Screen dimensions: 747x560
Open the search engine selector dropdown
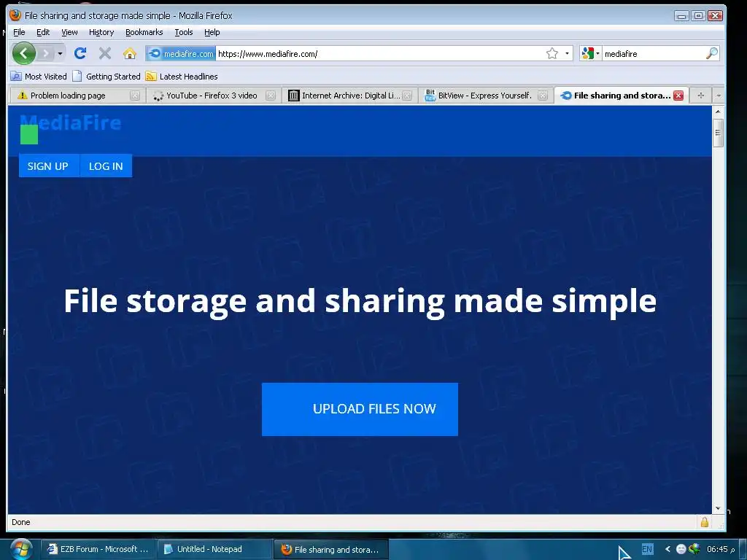click(x=591, y=53)
